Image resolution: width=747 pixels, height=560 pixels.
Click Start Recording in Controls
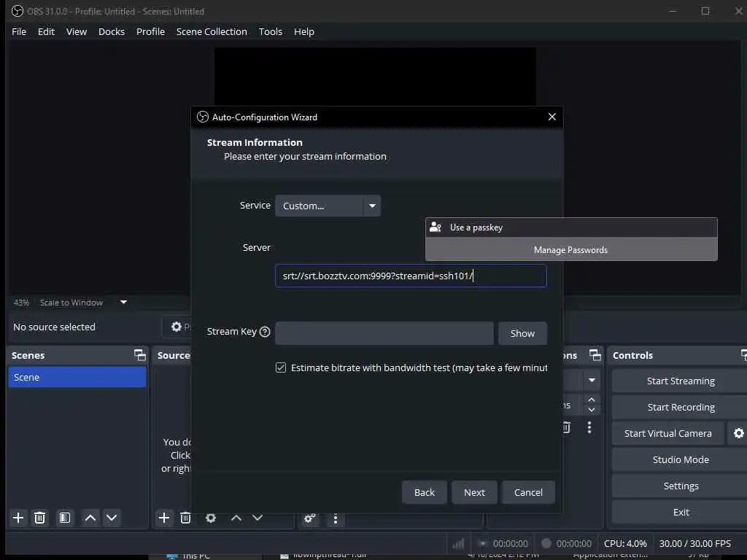point(681,407)
